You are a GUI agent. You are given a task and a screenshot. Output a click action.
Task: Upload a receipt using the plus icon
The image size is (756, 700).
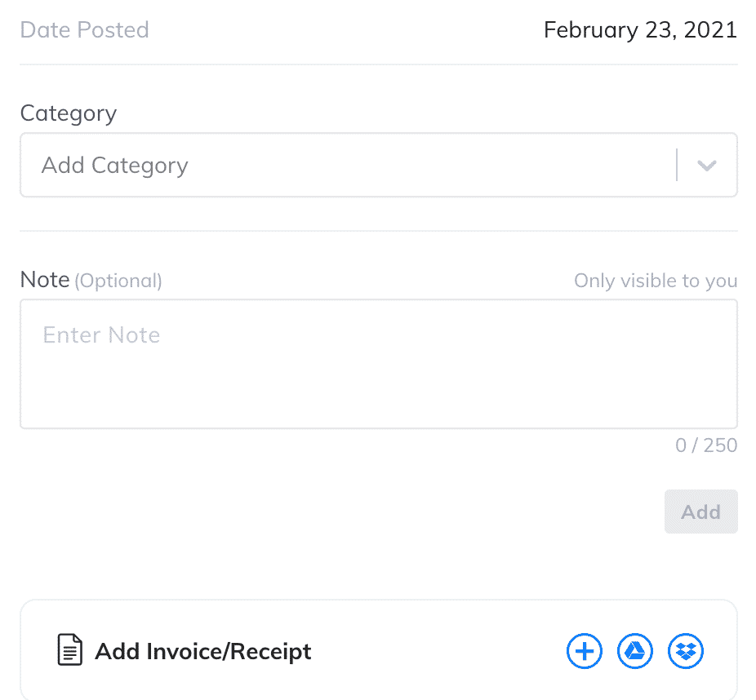click(x=584, y=651)
